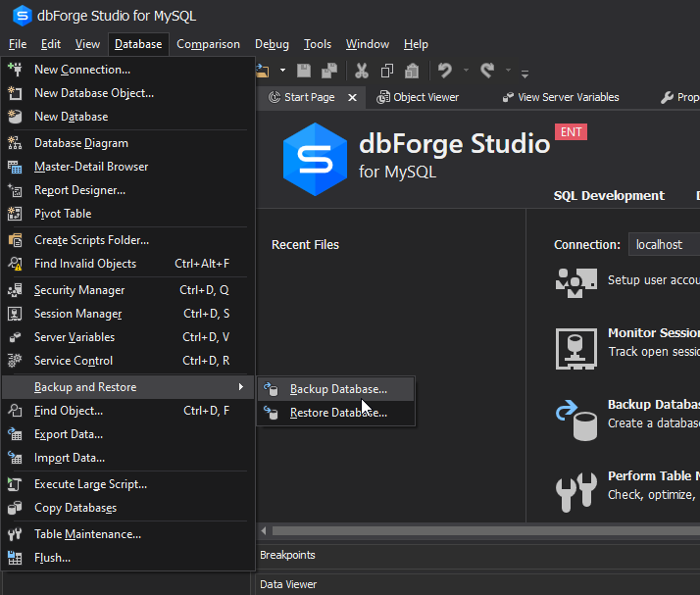Close the Start Page tab
Screen dimensions: 700x595
[x=352, y=97]
